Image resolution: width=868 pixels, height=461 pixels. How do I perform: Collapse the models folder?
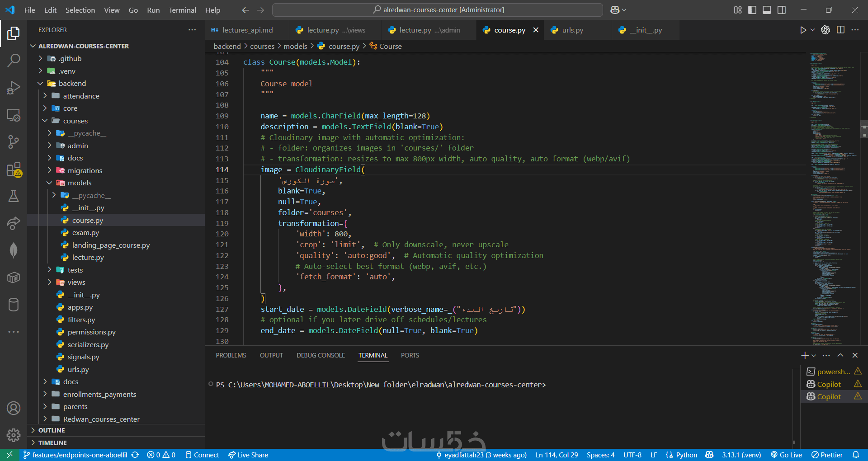[80, 183]
